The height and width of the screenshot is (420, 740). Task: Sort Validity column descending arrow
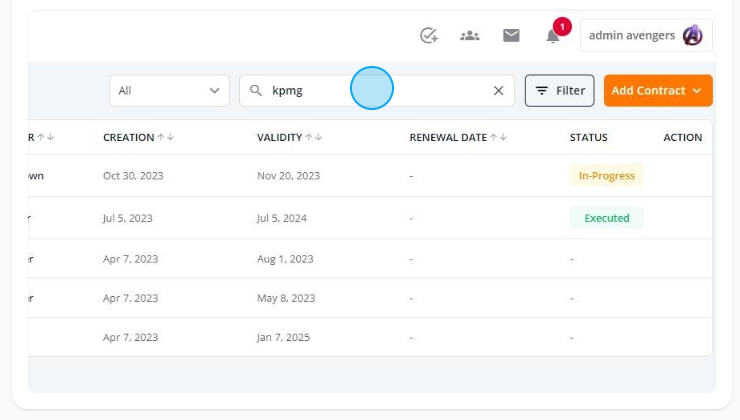point(319,137)
